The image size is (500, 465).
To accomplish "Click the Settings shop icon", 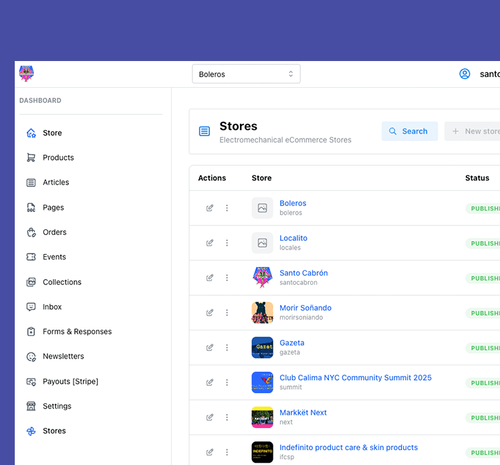I will 31,406.
